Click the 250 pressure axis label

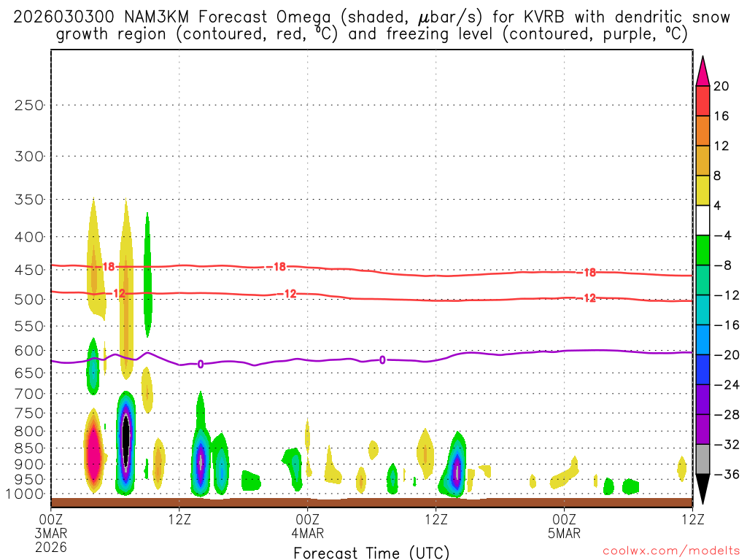[29, 105]
